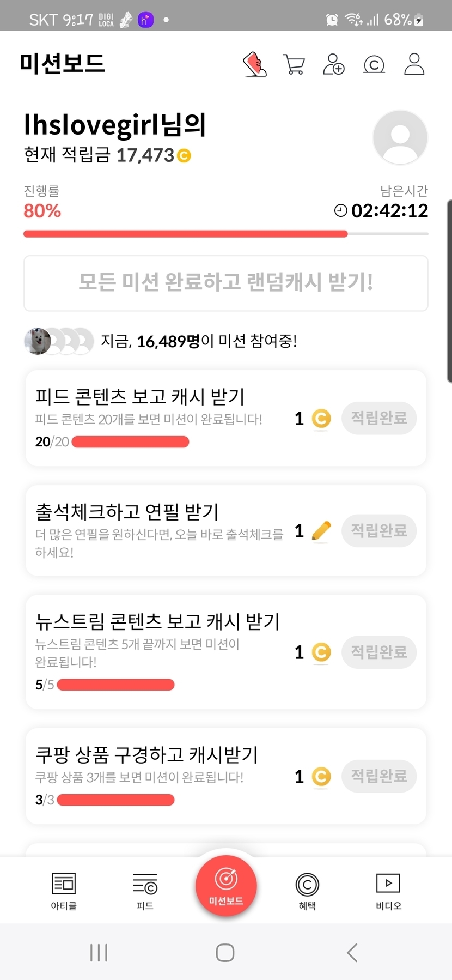Open the 혜택 benefits tab
The height and width of the screenshot is (980, 452).
pyautogui.click(x=307, y=891)
